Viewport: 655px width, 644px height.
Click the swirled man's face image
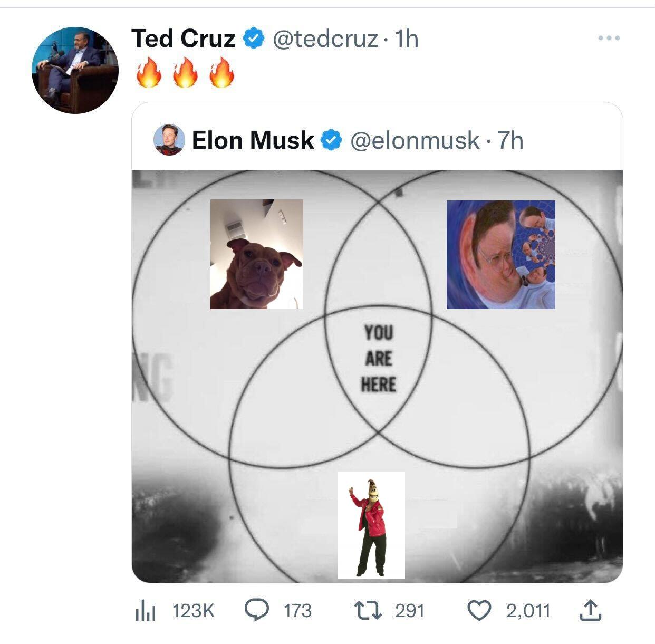(500, 255)
